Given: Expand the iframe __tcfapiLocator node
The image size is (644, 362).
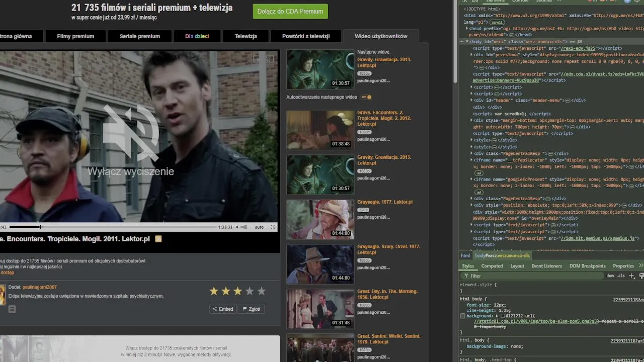Looking at the screenshot, I should click(471, 160).
